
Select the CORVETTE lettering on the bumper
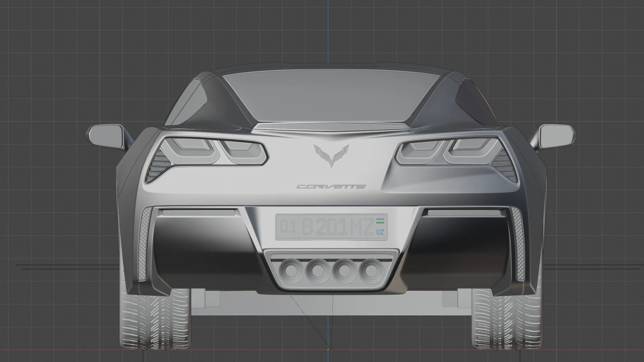(331, 187)
